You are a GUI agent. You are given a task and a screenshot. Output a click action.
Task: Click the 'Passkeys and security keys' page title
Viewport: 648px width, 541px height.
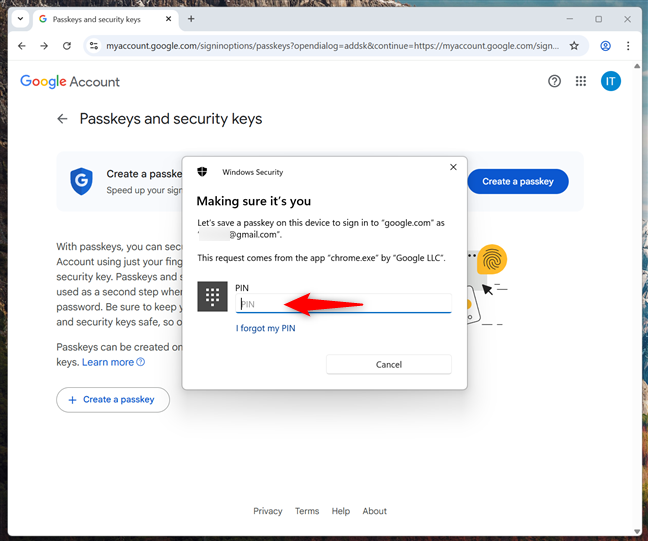coord(171,119)
